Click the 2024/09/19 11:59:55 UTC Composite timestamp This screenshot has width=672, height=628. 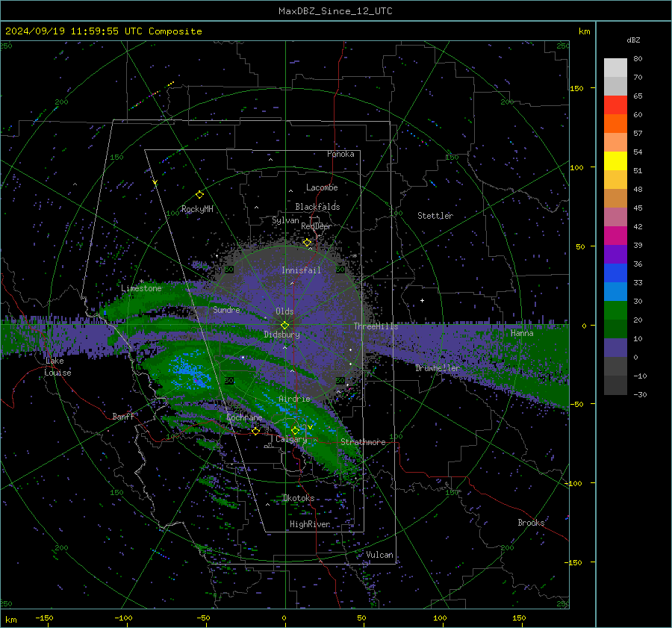(103, 31)
